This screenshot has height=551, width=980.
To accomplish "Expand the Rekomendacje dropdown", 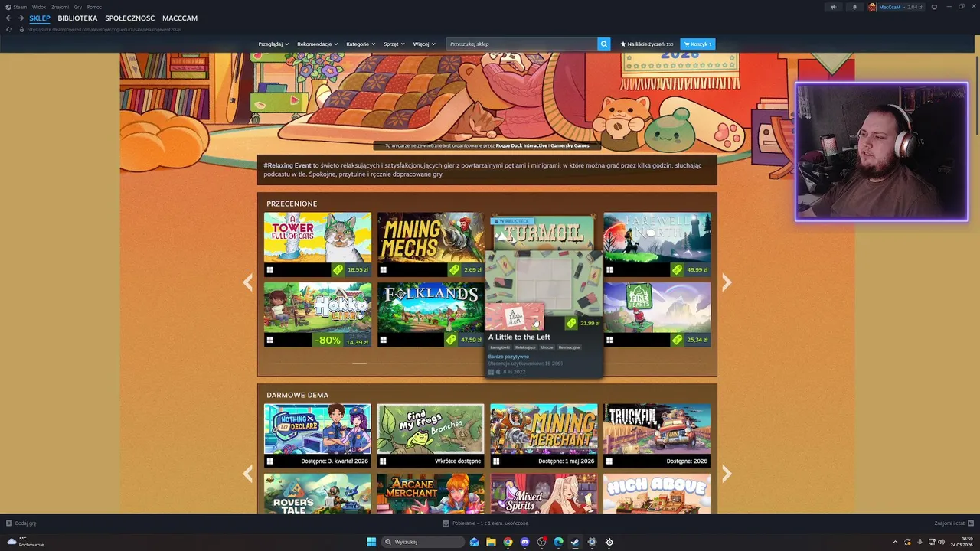I will click(x=318, y=44).
